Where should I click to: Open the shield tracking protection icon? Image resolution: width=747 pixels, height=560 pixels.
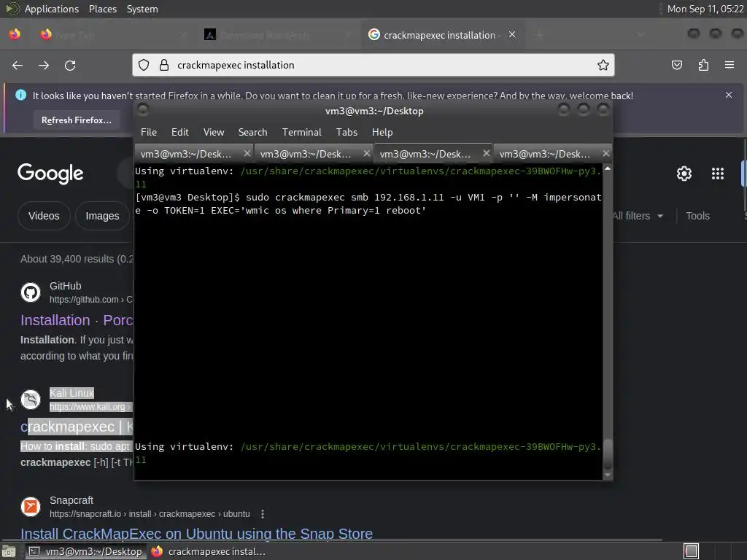click(x=144, y=65)
